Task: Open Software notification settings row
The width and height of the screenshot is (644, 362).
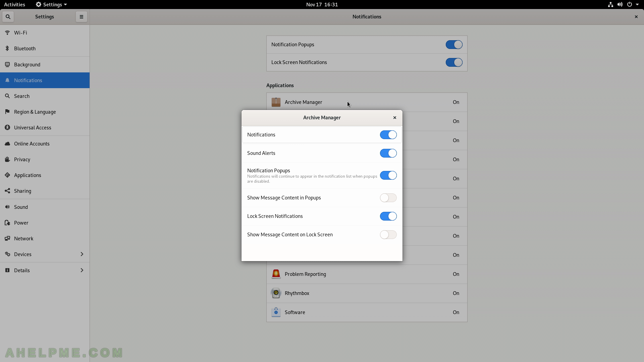Action: [x=367, y=312]
